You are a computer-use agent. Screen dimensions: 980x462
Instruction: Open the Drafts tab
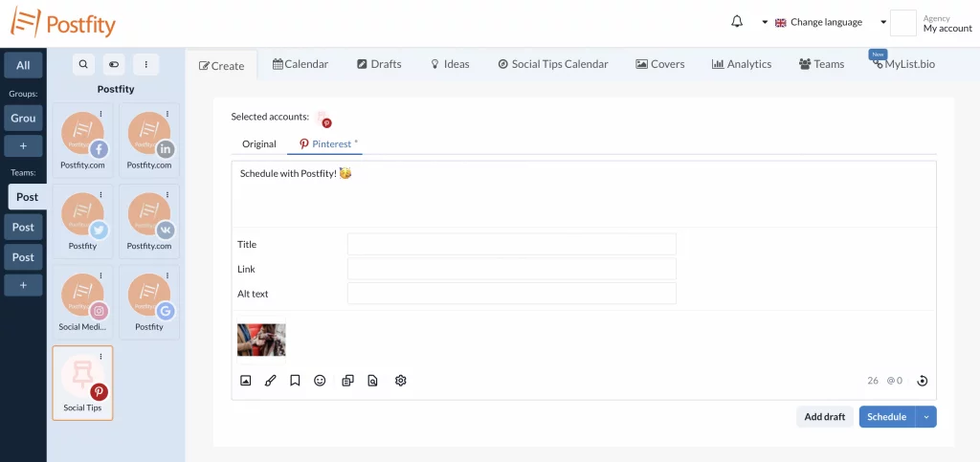pos(379,64)
